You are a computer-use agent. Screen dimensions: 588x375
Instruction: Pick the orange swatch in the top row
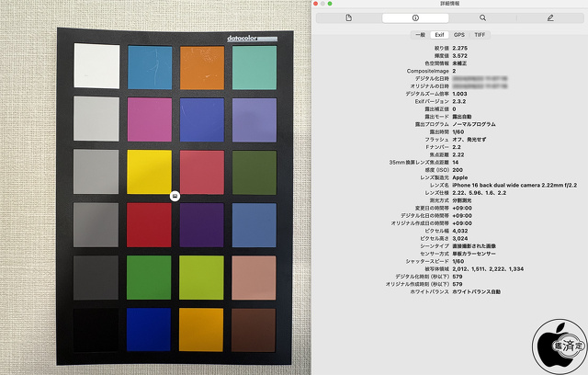point(201,67)
